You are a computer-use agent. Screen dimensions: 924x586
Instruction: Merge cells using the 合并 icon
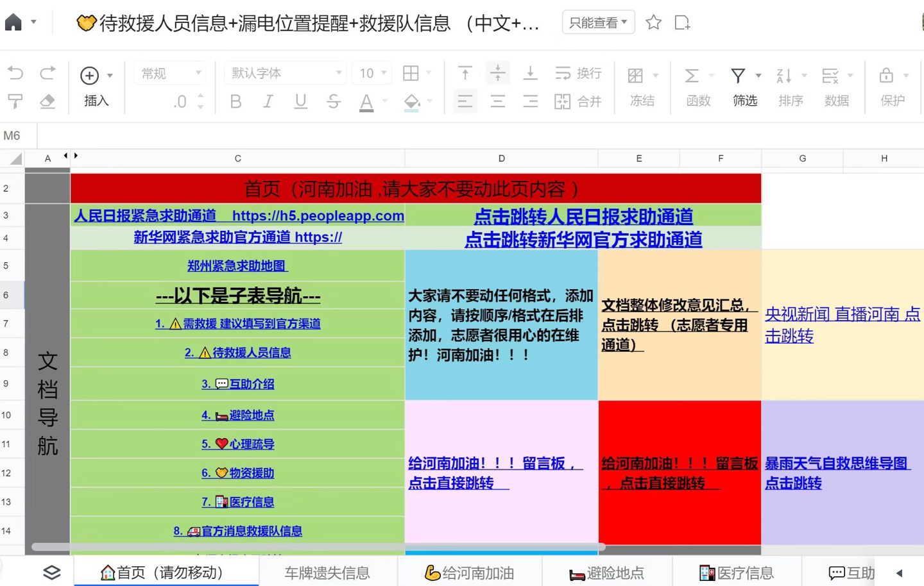577,101
